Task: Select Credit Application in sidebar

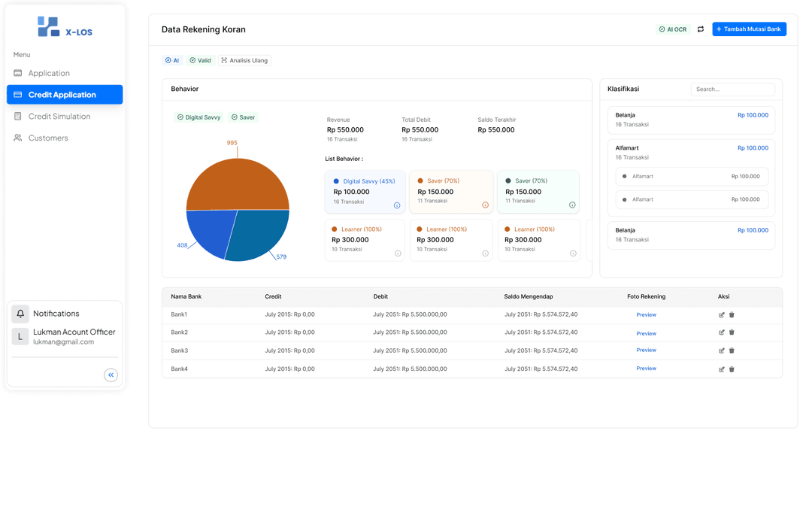Action: tap(65, 95)
